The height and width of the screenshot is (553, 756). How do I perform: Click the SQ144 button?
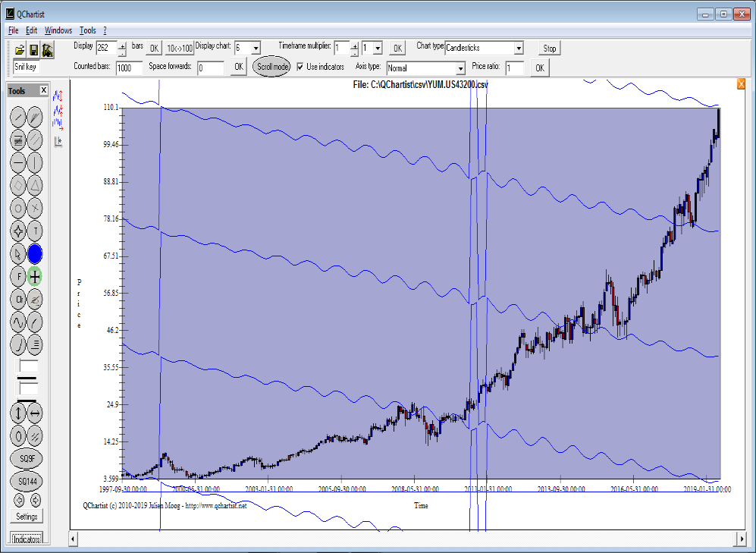(x=27, y=481)
